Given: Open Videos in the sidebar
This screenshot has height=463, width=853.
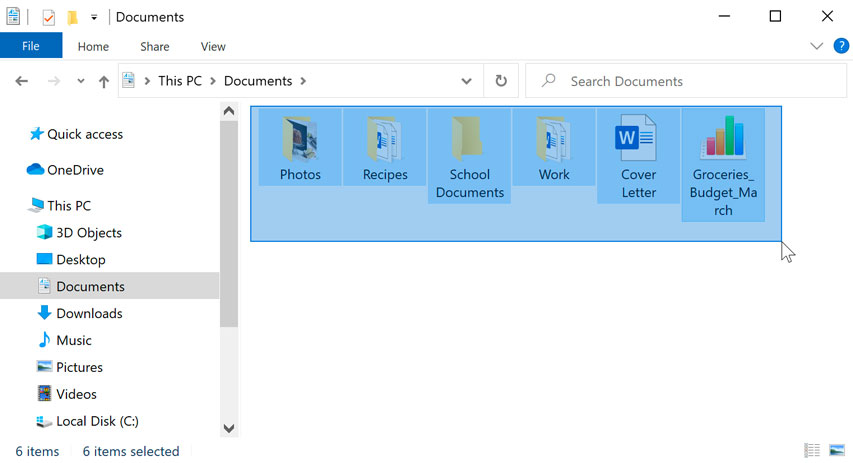Looking at the screenshot, I should coord(66,394).
